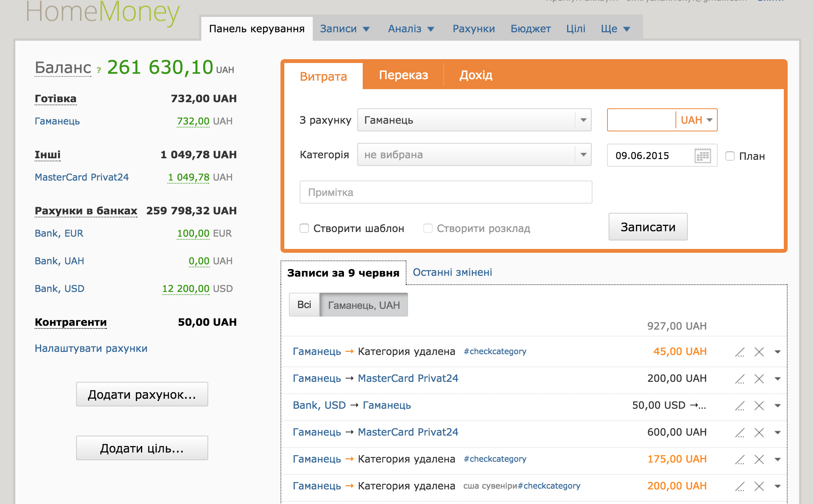Delete the 175,00 UAH expense record

[759, 459]
